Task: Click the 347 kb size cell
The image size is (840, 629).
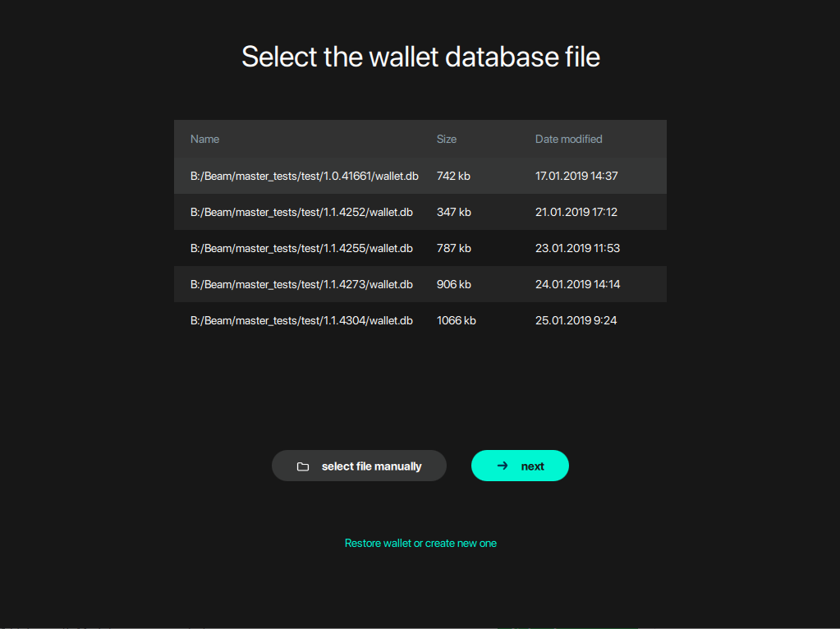Action: [454, 212]
